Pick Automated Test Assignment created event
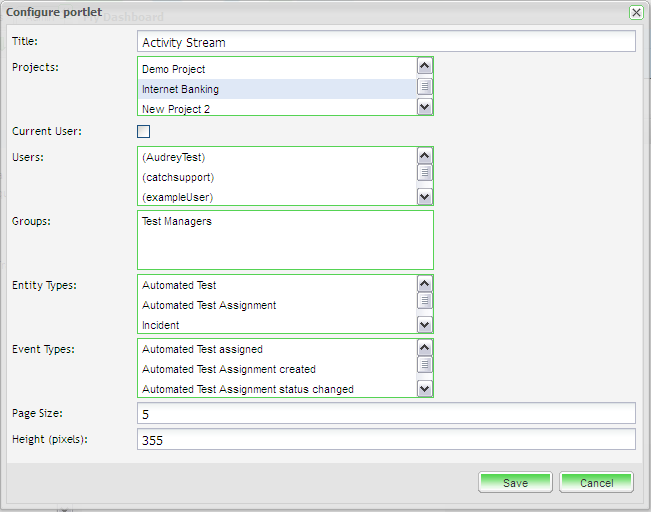 point(228,369)
